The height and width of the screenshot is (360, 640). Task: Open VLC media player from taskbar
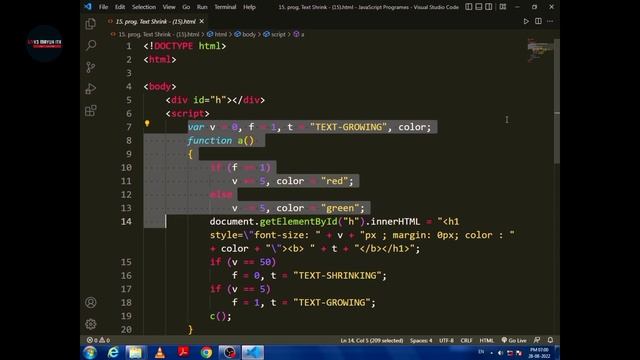(160, 352)
